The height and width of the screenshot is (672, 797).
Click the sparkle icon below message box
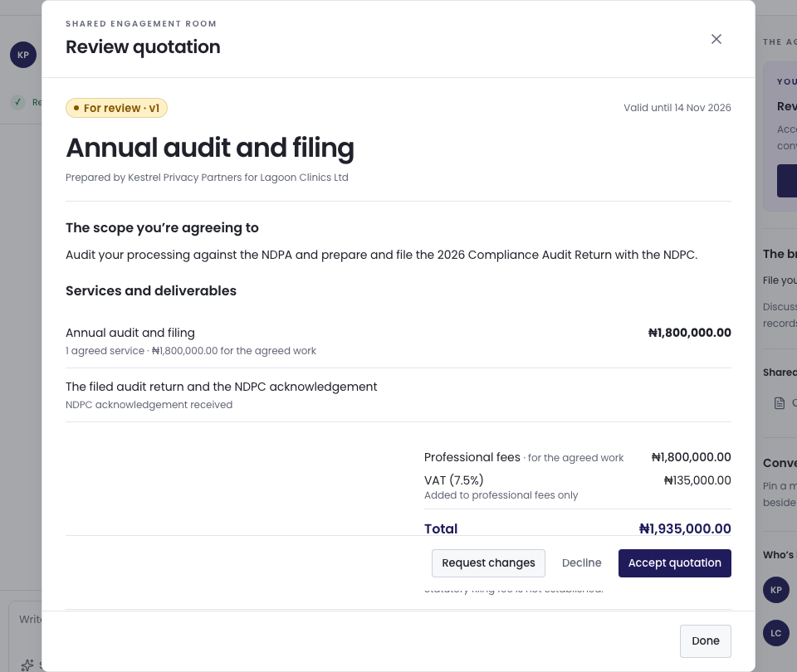27,665
